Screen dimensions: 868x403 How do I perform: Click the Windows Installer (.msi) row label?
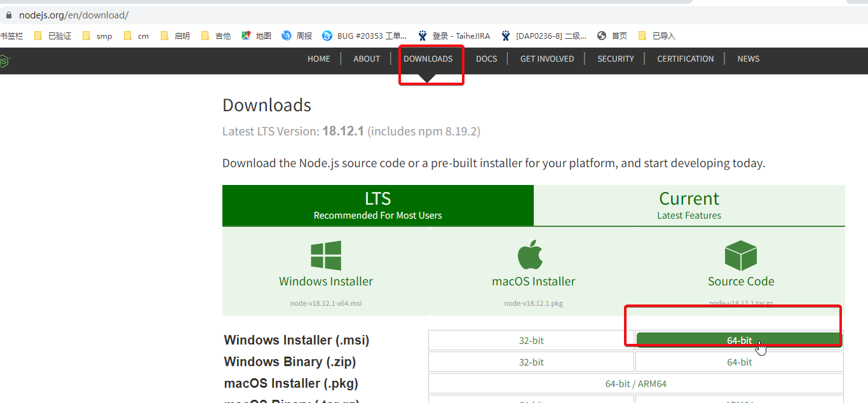point(297,340)
